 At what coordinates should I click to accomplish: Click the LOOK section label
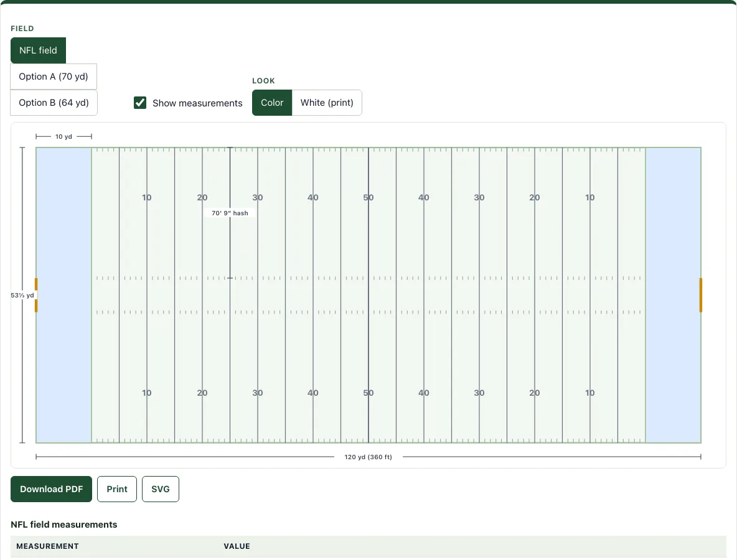pyautogui.click(x=264, y=81)
